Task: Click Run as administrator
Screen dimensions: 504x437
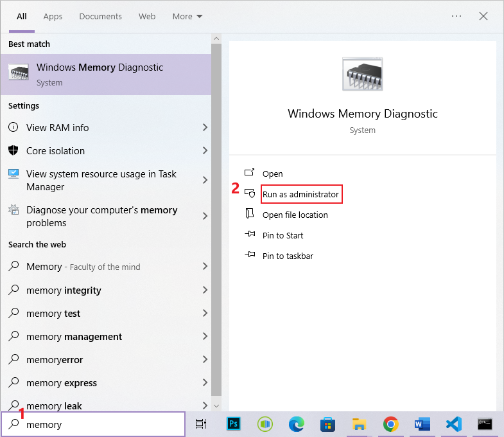Action: [300, 194]
